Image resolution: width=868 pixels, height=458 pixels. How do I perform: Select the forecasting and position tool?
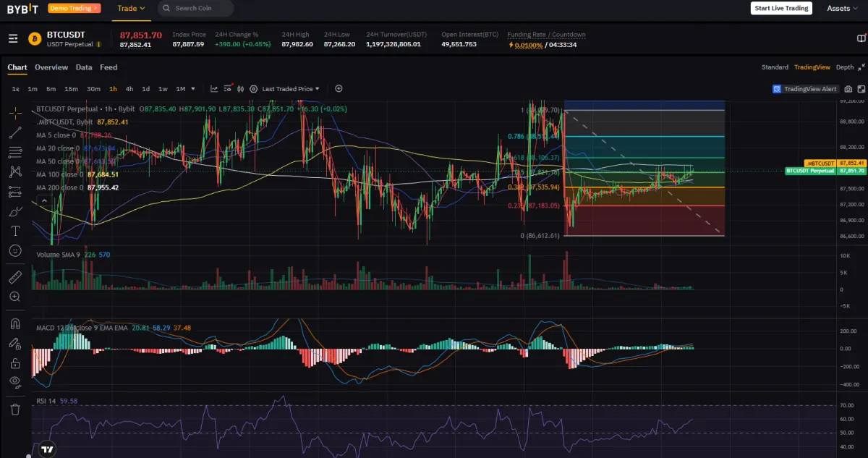click(x=15, y=192)
